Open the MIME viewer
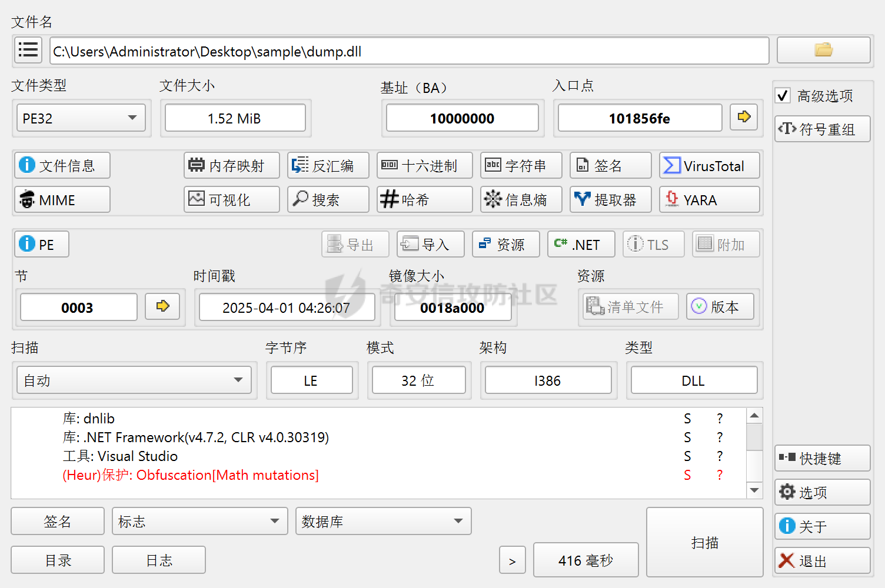This screenshot has height=588, width=885. 62,199
